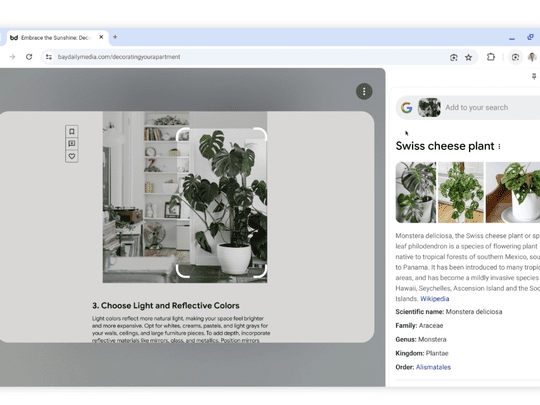The height and width of the screenshot is (405, 540).
Task: Click the plant image chip in search box
Action: click(429, 107)
